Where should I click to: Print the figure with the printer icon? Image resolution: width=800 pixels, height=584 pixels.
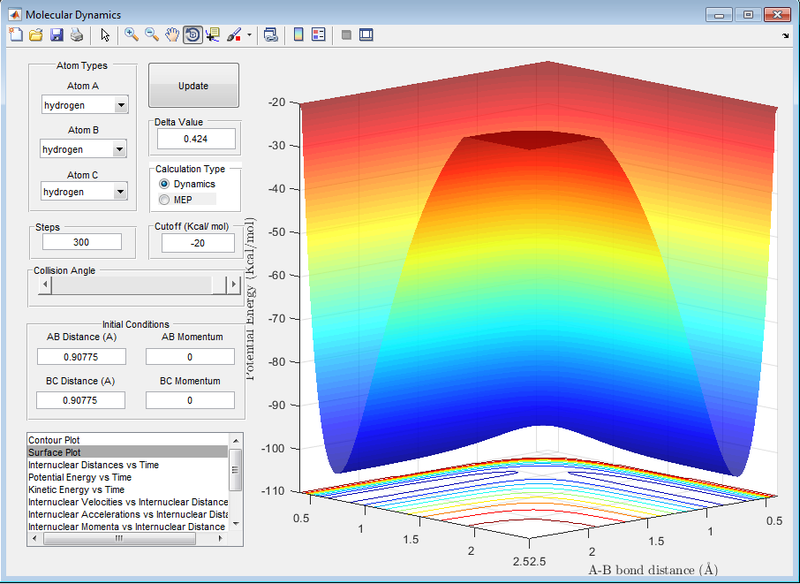pyautogui.click(x=76, y=35)
